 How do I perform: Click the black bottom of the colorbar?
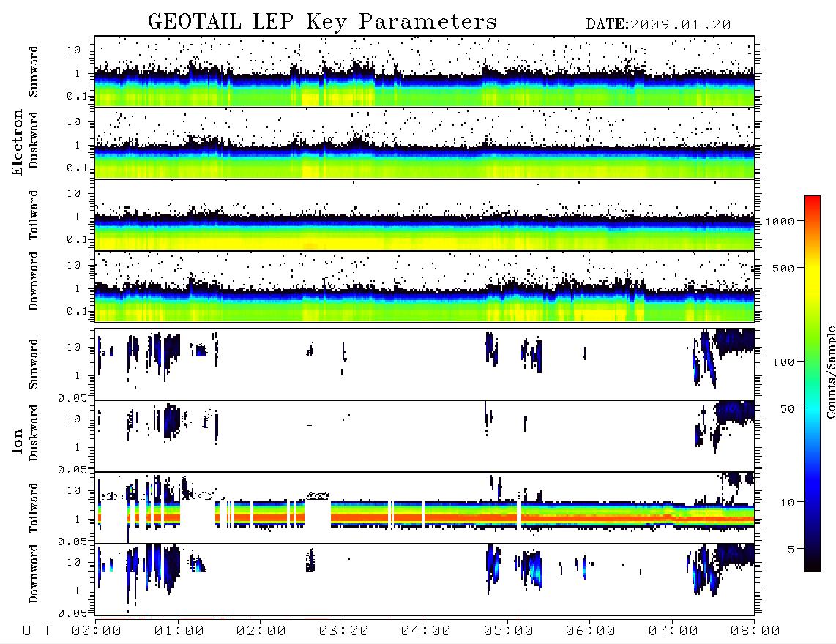(813, 564)
